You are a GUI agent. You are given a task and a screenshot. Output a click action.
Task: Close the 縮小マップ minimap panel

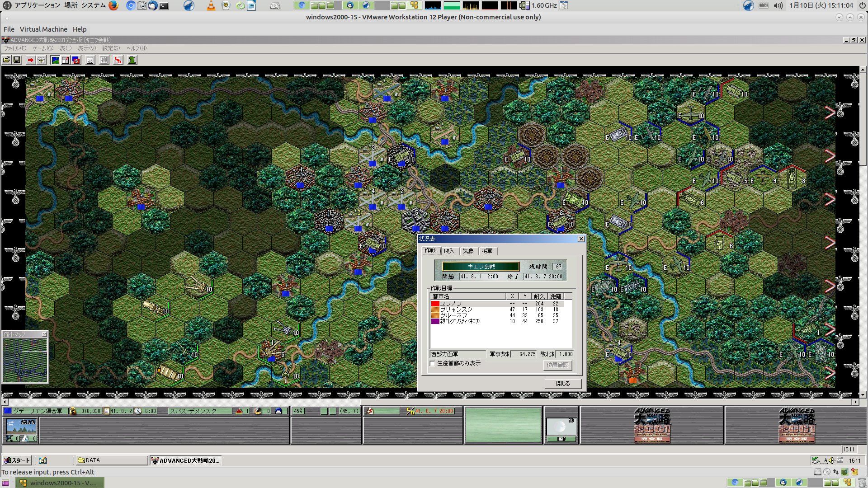(44, 334)
